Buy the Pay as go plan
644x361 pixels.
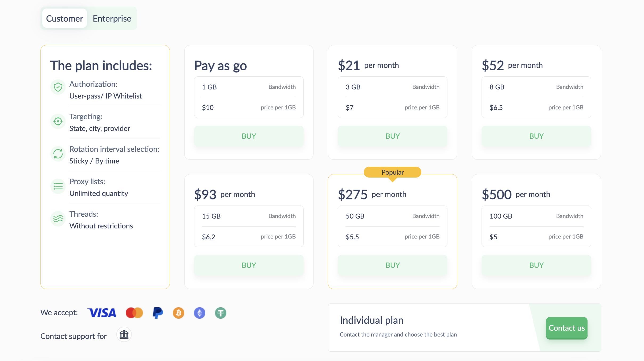point(249,136)
